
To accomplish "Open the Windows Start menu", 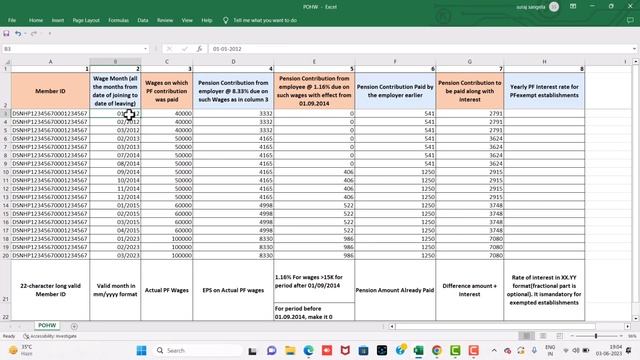I will pos(142,350).
